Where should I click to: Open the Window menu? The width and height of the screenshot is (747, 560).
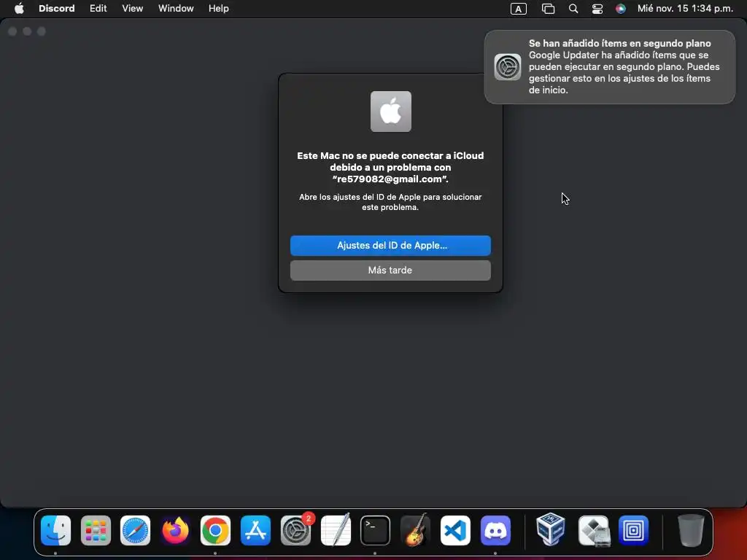pyautogui.click(x=176, y=9)
